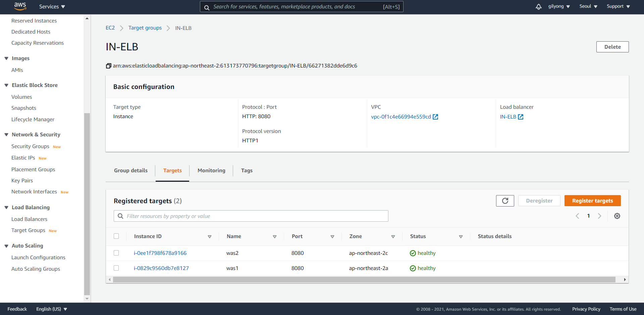Viewport: 644px width, 315px height.
Task: Click table scroll right arrow
Action: coord(625,280)
